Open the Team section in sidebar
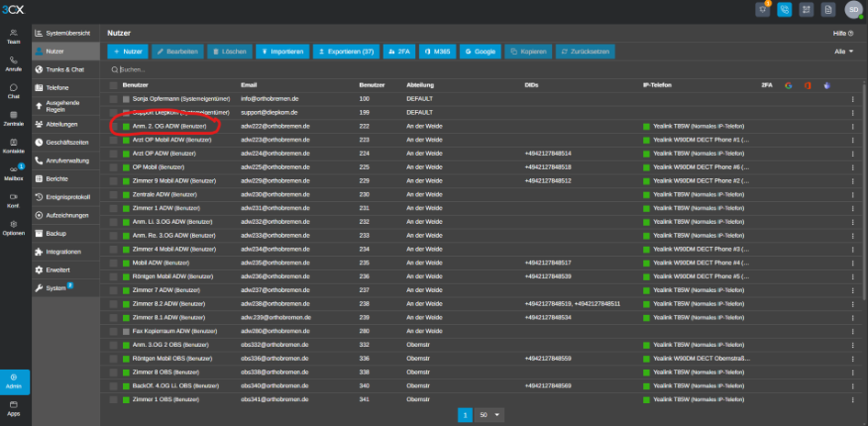The height and width of the screenshot is (426, 868). tap(14, 37)
